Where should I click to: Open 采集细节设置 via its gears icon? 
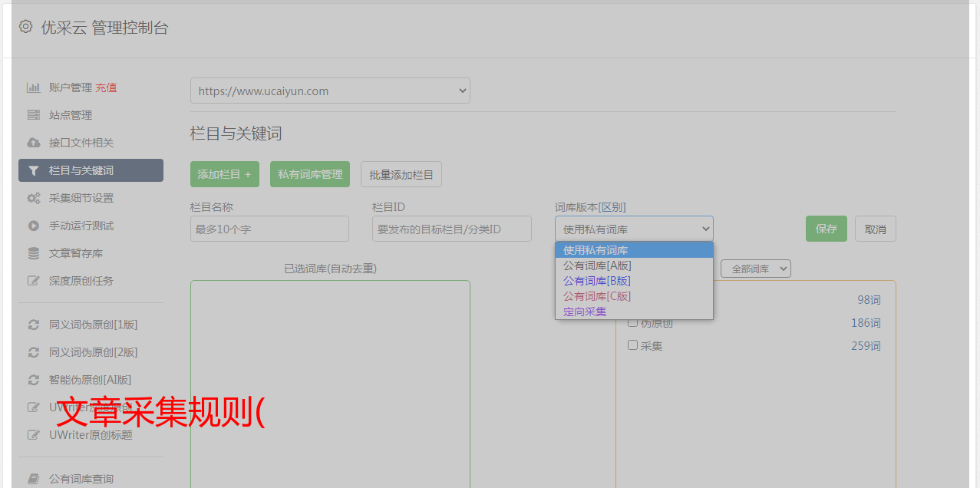point(34,198)
